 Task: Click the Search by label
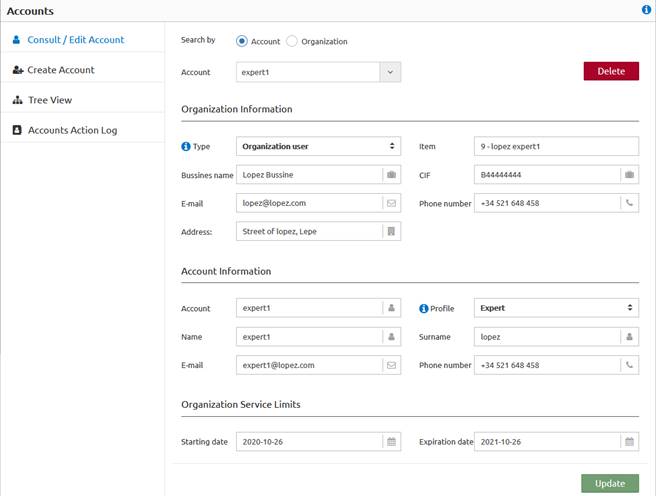coord(198,40)
